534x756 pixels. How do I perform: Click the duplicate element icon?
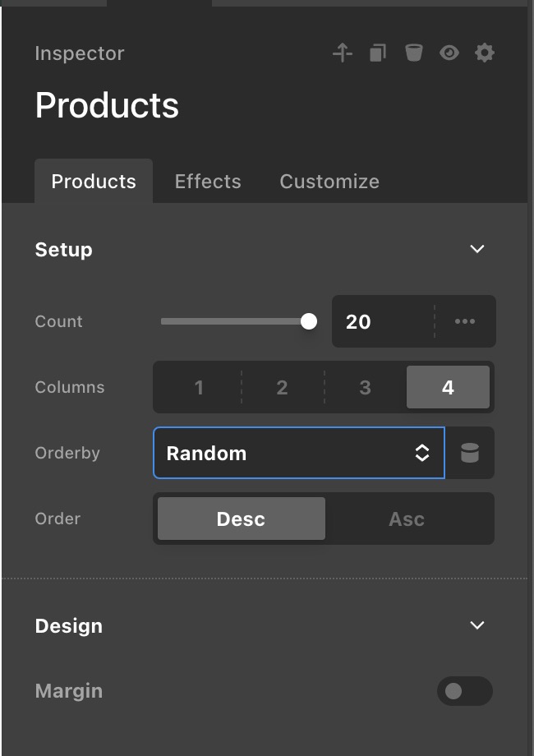(x=377, y=53)
